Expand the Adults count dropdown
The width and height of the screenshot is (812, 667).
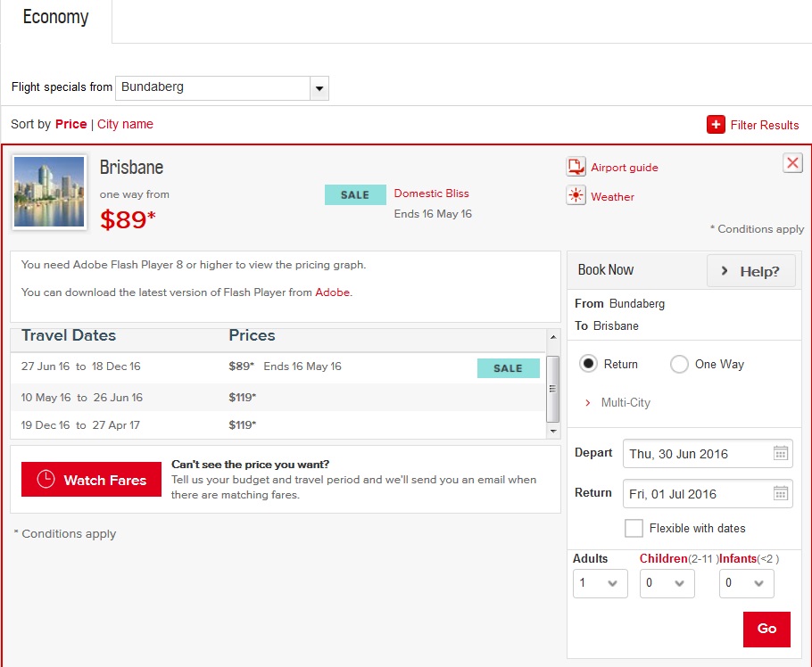[601, 583]
